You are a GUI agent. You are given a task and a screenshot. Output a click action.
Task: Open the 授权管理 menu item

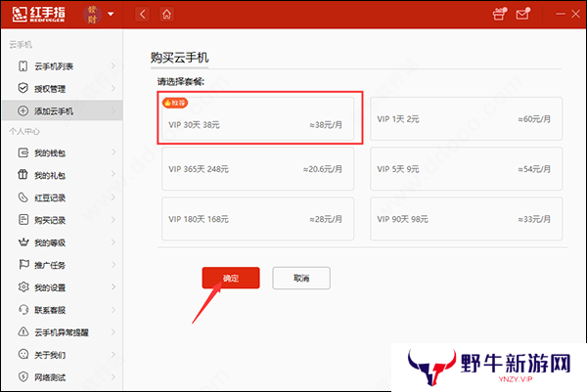(x=63, y=89)
